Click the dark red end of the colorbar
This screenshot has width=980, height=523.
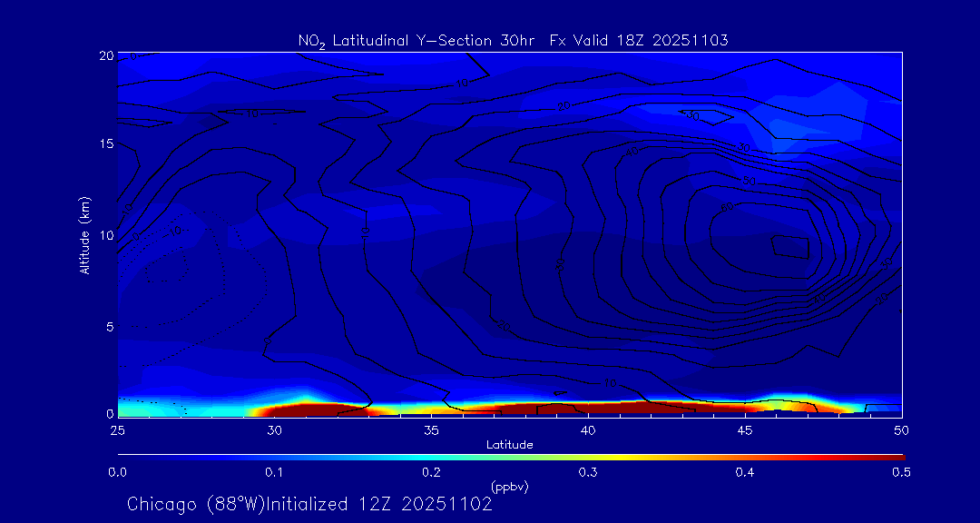[889, 456]
